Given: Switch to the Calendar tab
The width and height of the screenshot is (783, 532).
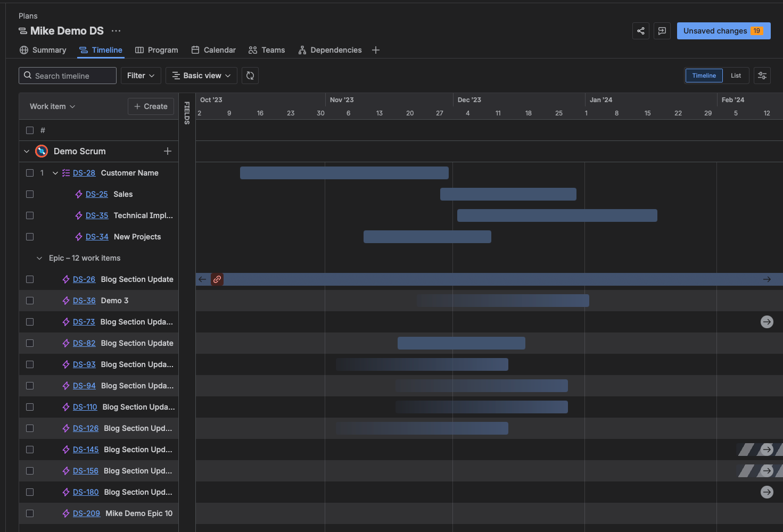Looking at the screenshot, I should (213, 50).
